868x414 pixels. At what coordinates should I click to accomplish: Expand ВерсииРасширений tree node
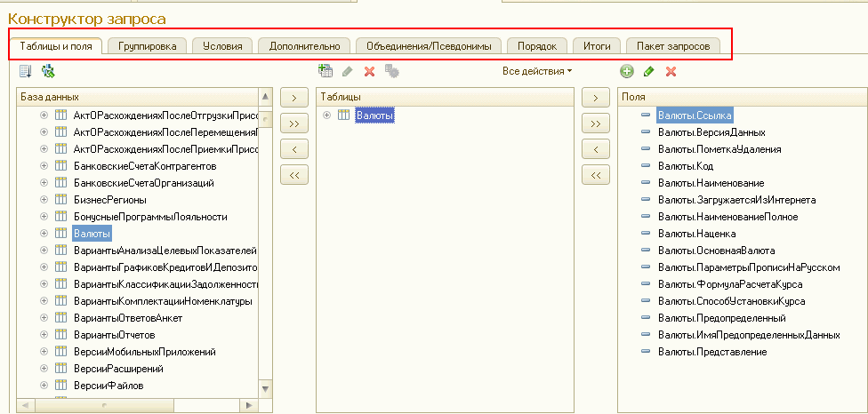click(44, 369)
